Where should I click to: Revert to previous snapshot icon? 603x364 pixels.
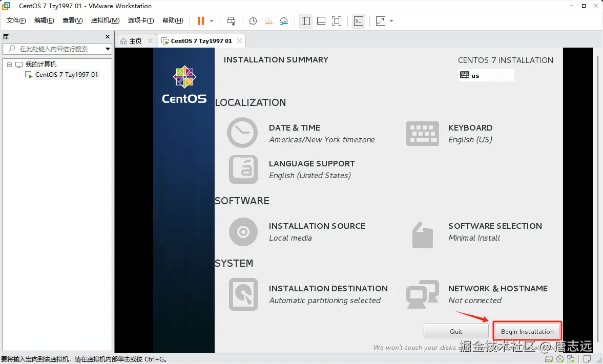point(268,21)
